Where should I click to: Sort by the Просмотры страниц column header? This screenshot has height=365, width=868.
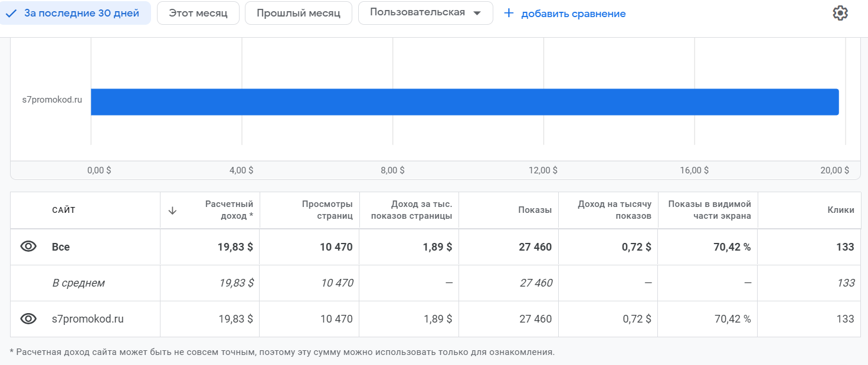pos(327,210)
